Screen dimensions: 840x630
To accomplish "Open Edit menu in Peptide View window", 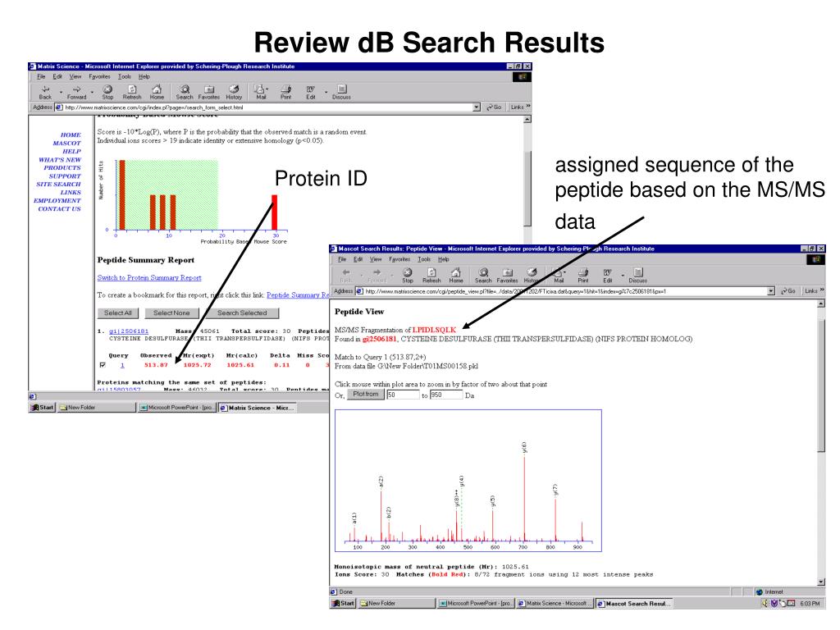I will click(358, 259).
